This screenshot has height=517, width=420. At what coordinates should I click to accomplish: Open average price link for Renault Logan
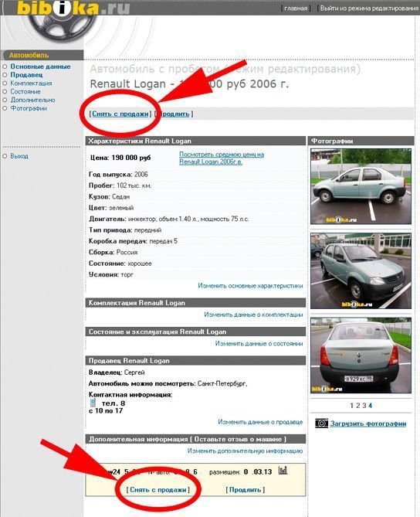pyautogui.click(x=222, y=158)
